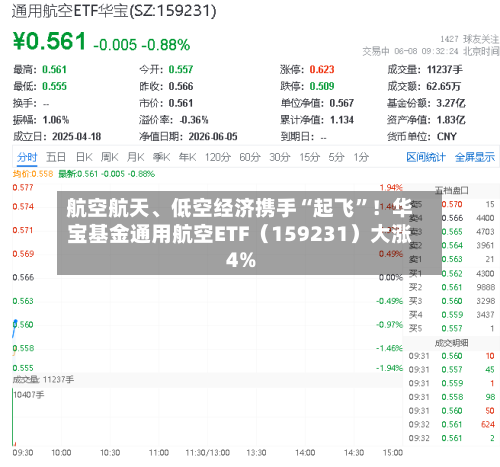Switch to the 120分 interval tab
Screen dimensions: 500x467
218,157
